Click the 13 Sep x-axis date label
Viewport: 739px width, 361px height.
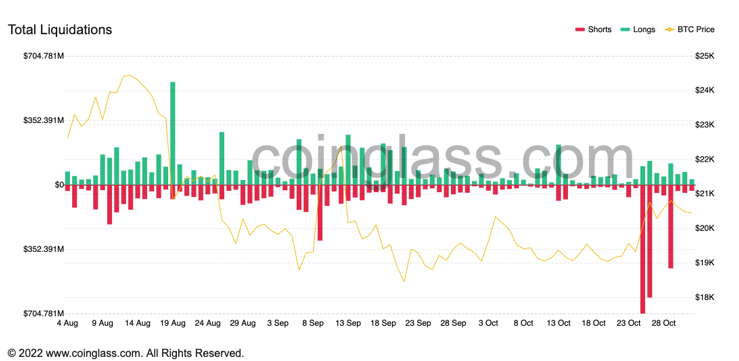tap(347, 324)
